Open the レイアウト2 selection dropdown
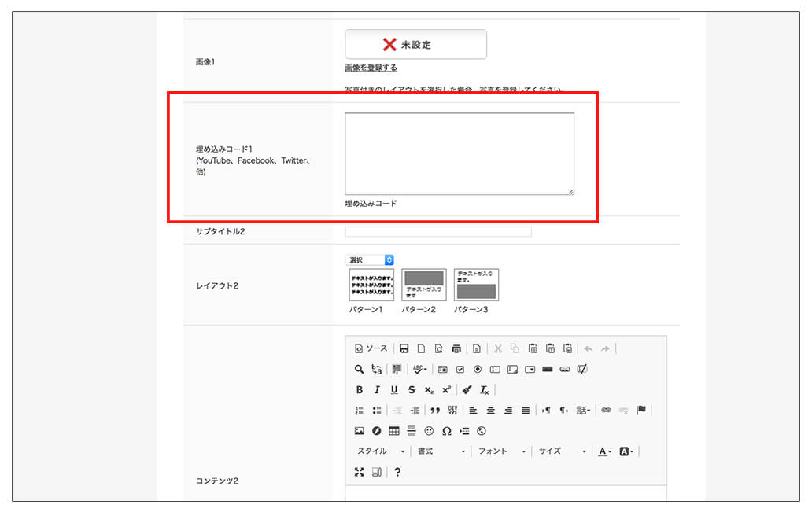 coord(371,260)
